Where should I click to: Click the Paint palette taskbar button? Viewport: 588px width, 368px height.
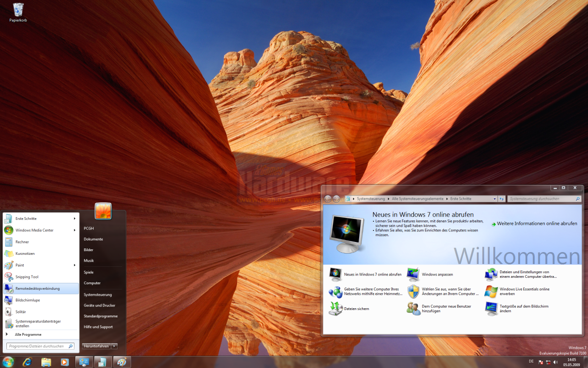point(122,362)
